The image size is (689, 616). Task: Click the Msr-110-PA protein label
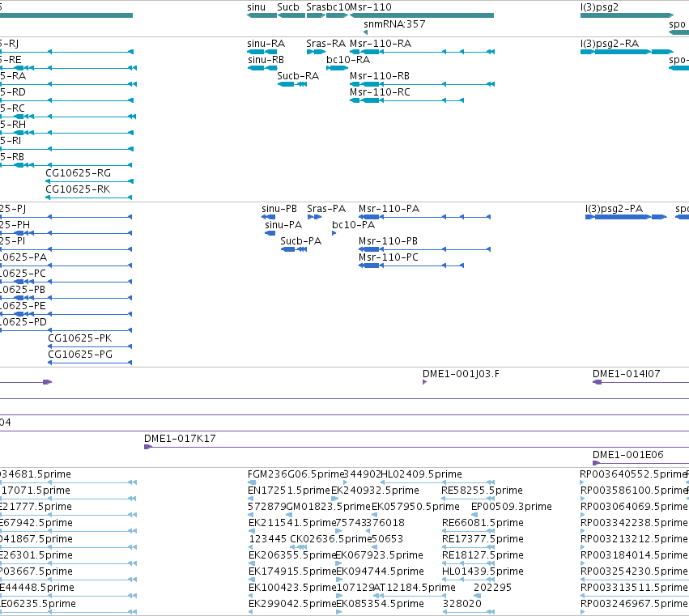tap(389, 209)
